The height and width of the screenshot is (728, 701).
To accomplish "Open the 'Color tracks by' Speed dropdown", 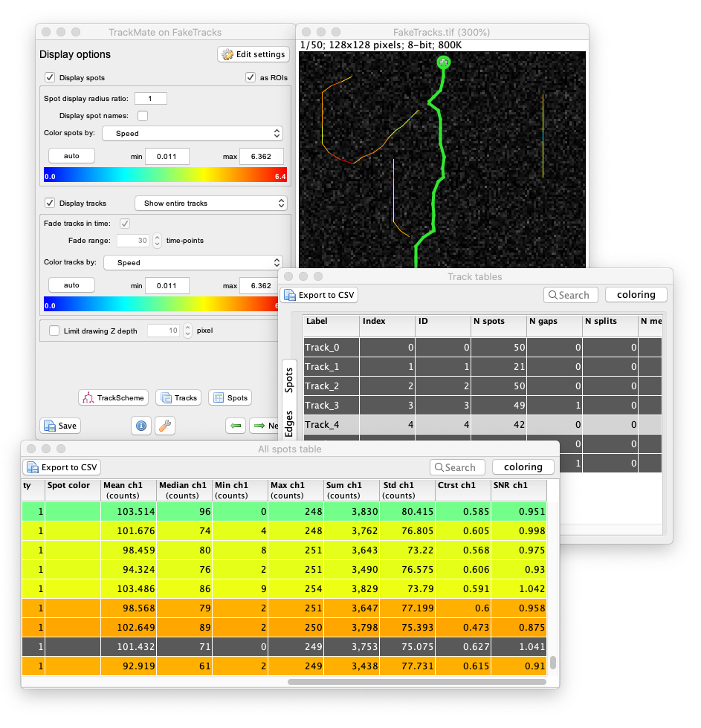I will tap(193, 263).
